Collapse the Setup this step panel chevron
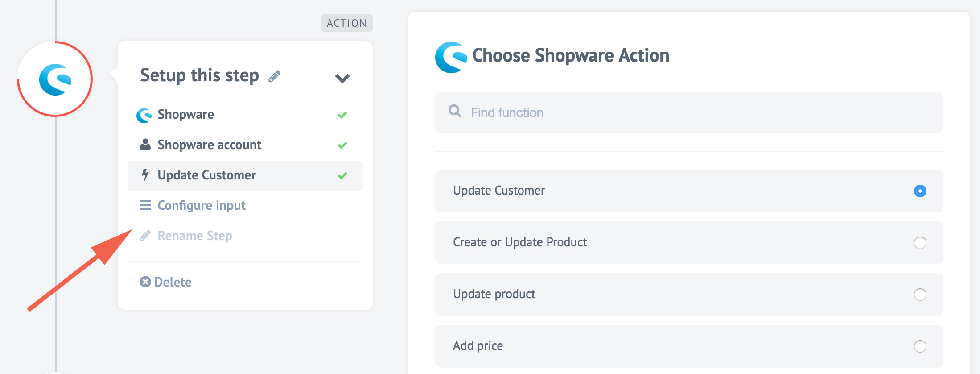 tap(342, 78)
